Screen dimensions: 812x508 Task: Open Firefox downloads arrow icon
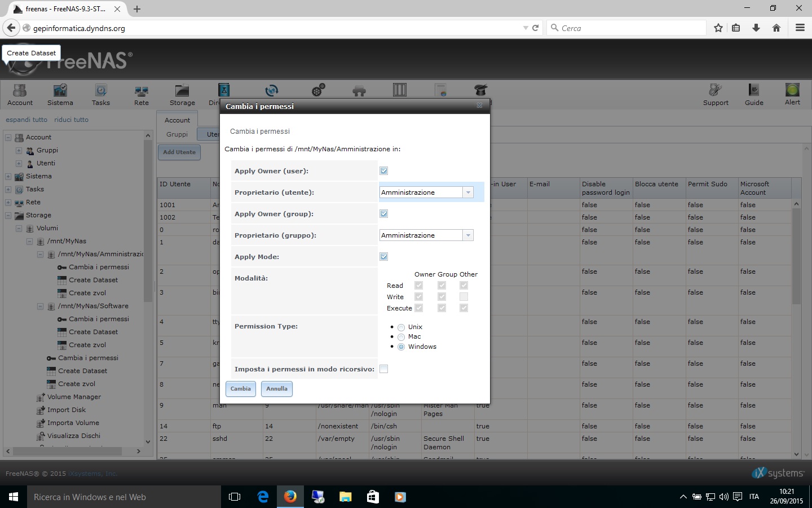point(756,28)
